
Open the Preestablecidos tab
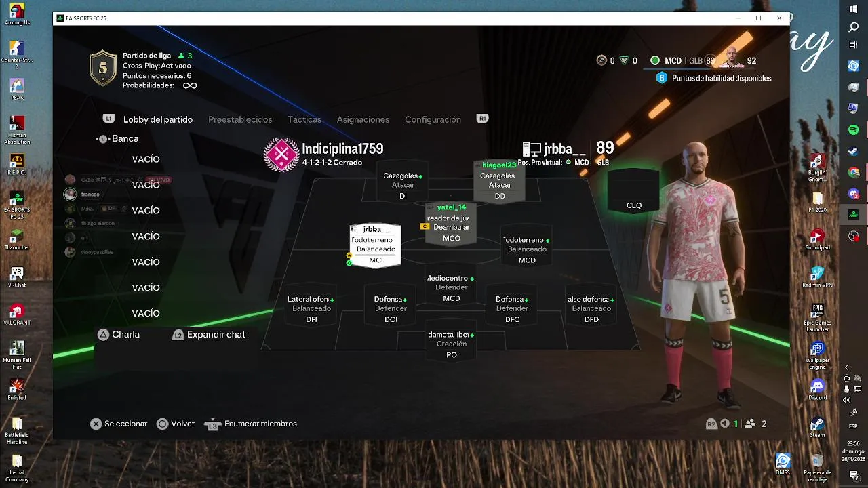tap(240, 119)
